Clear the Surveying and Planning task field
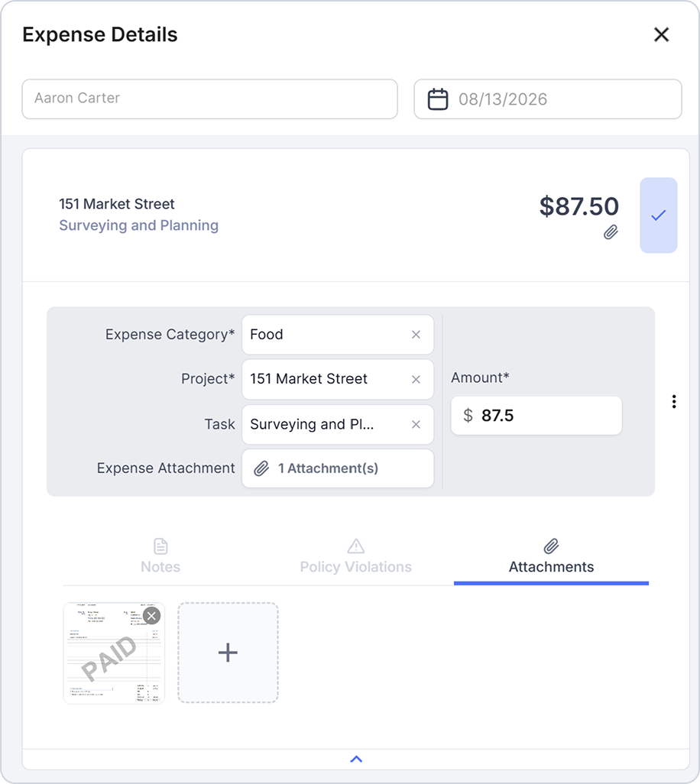This screenshot has width=700, height=784. point(416,425)
